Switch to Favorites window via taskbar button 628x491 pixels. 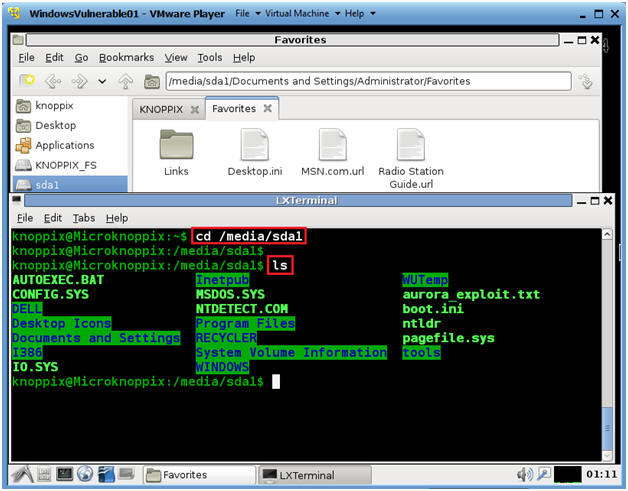199,475
